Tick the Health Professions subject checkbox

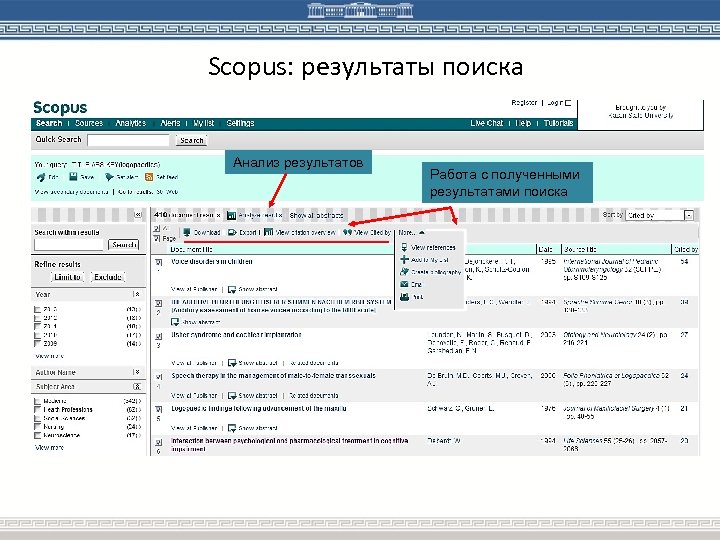[38, 410]
